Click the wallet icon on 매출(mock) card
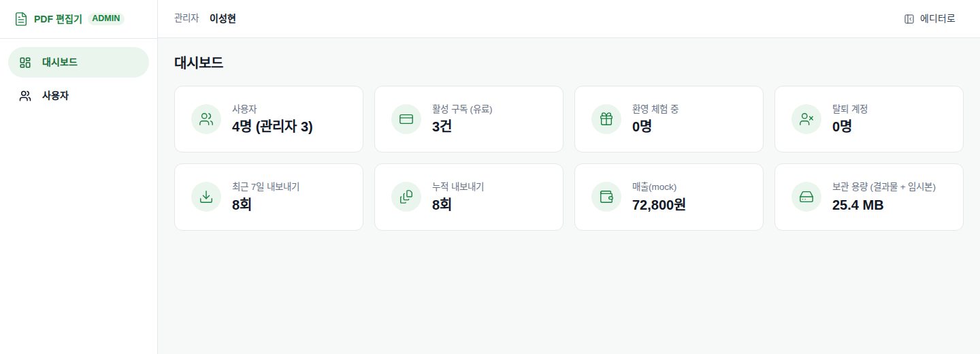Screen dimensions: 980x354 [x=606, y=197]
